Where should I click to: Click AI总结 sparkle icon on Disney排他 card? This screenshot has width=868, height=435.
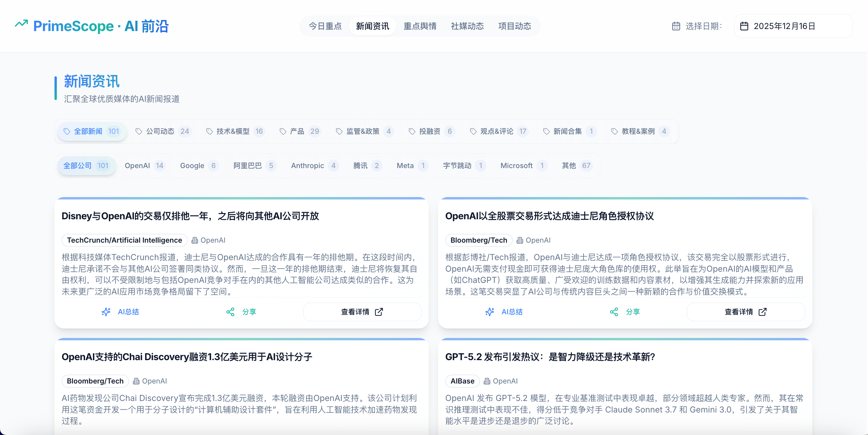(x=106, y=312)
